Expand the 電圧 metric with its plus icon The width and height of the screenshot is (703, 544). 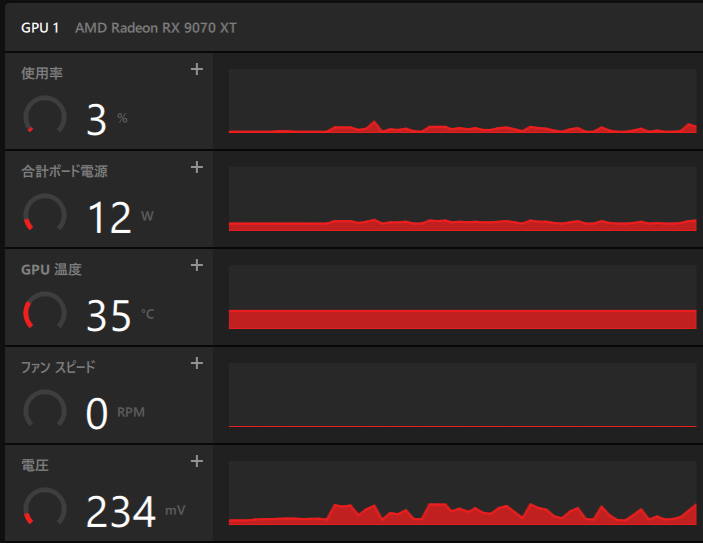click(x=197, y=461)
